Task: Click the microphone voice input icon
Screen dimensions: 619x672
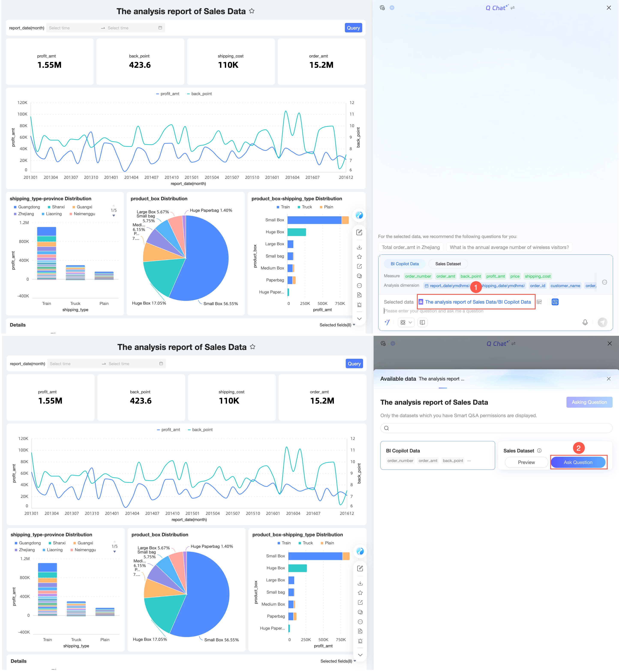Action: click(x=585, y=322)
